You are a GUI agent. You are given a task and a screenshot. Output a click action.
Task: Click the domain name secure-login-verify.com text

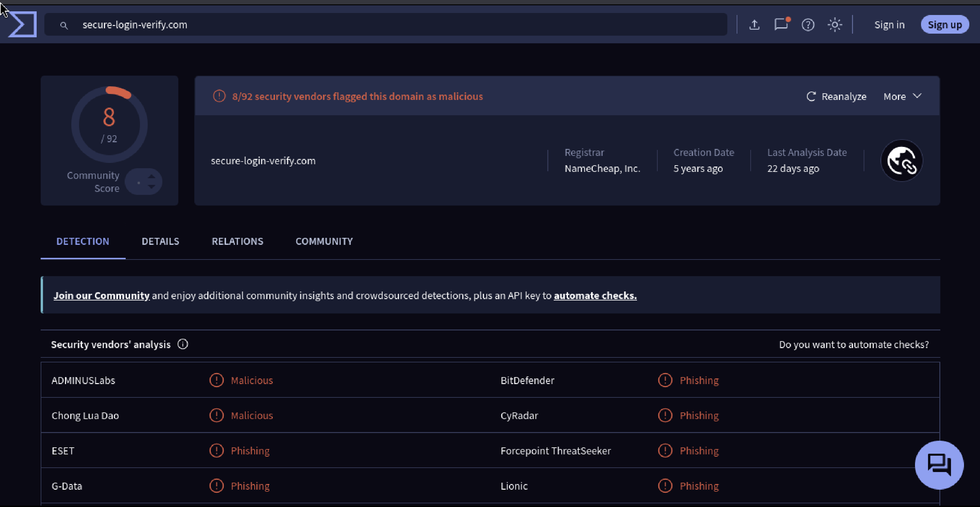click(263, 161)
